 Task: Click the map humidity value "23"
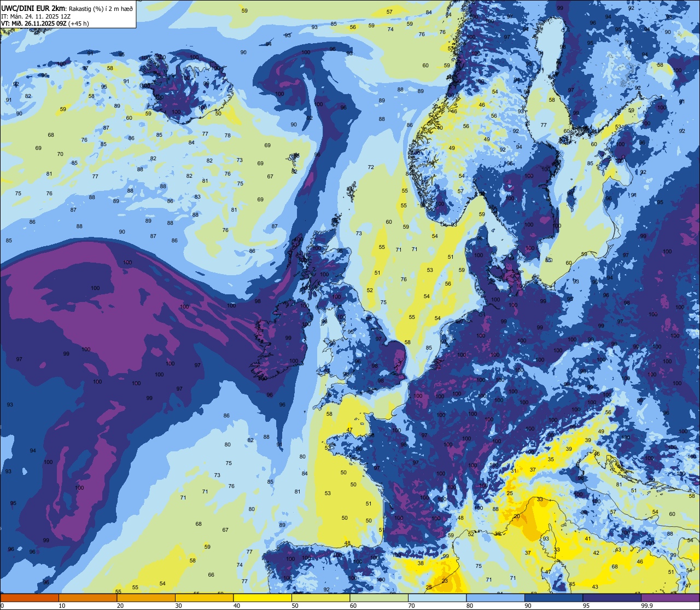pos(445,581)
